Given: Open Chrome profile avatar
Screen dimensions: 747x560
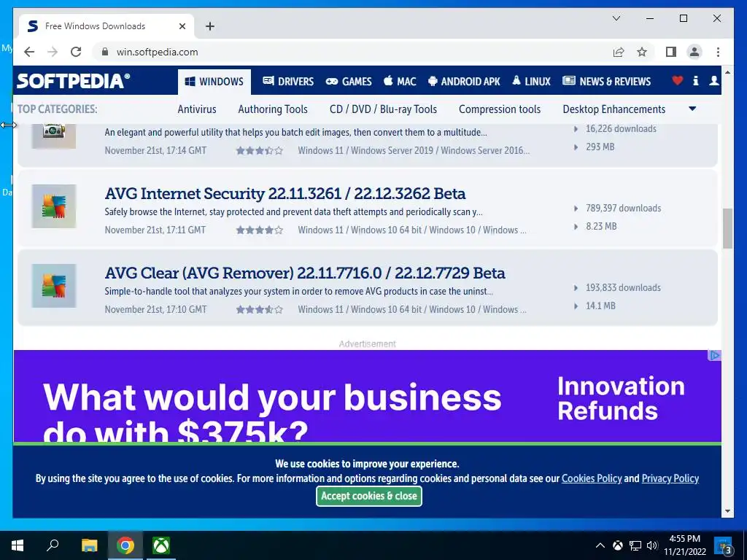Looking at the screenshot, I should point(694,52).
